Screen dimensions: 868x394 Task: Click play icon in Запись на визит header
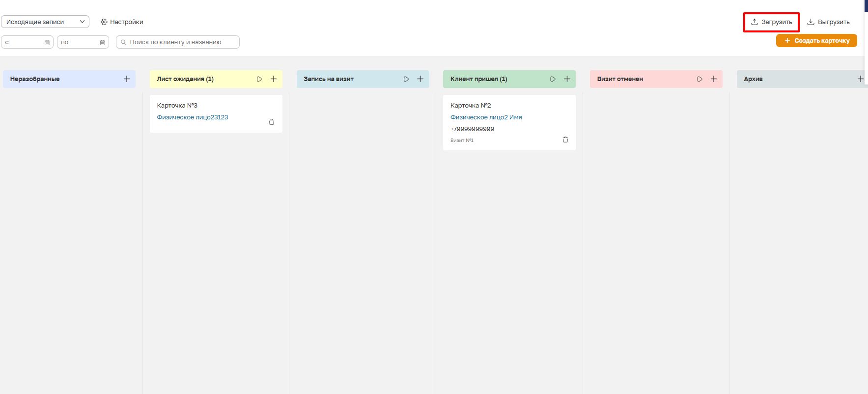(406, 79)
